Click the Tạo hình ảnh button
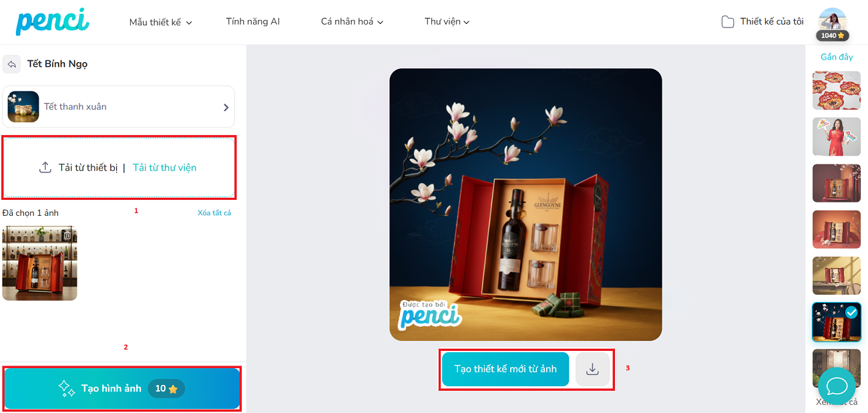The image size is (868, 413). coord(122,388)
